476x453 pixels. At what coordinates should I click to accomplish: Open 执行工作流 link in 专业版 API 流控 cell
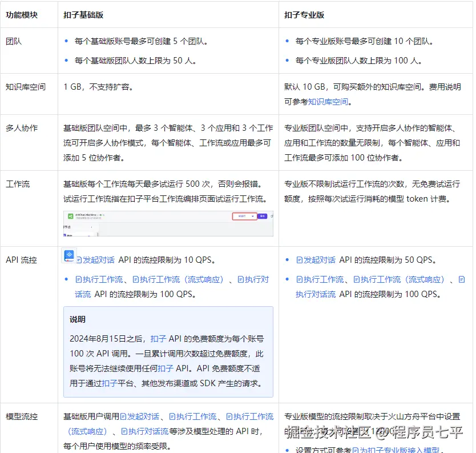pos(320,279)
